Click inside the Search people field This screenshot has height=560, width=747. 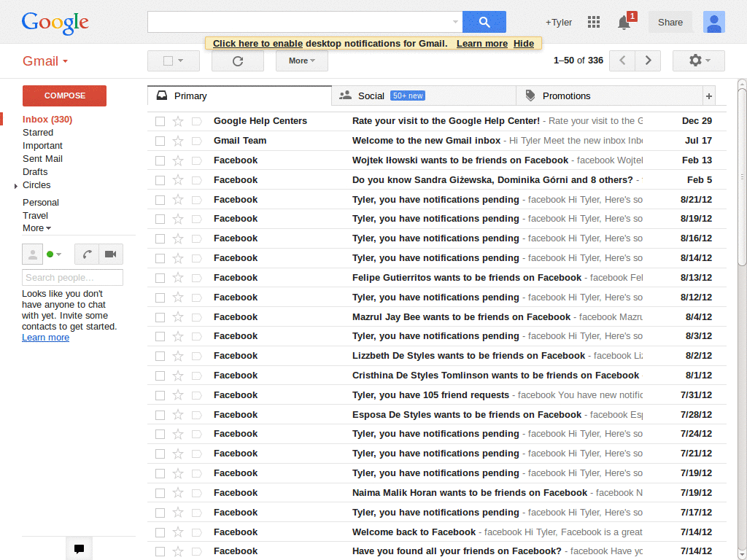[x=71, y=277]
